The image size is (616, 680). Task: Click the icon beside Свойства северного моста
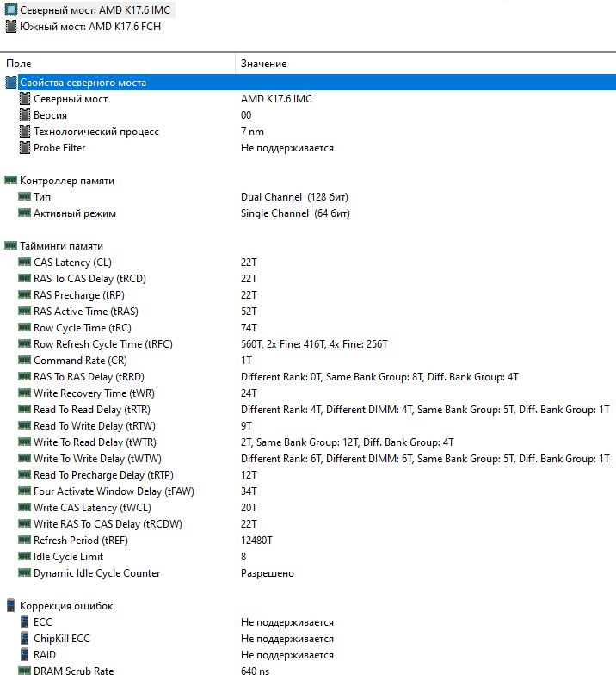point(11,83)
